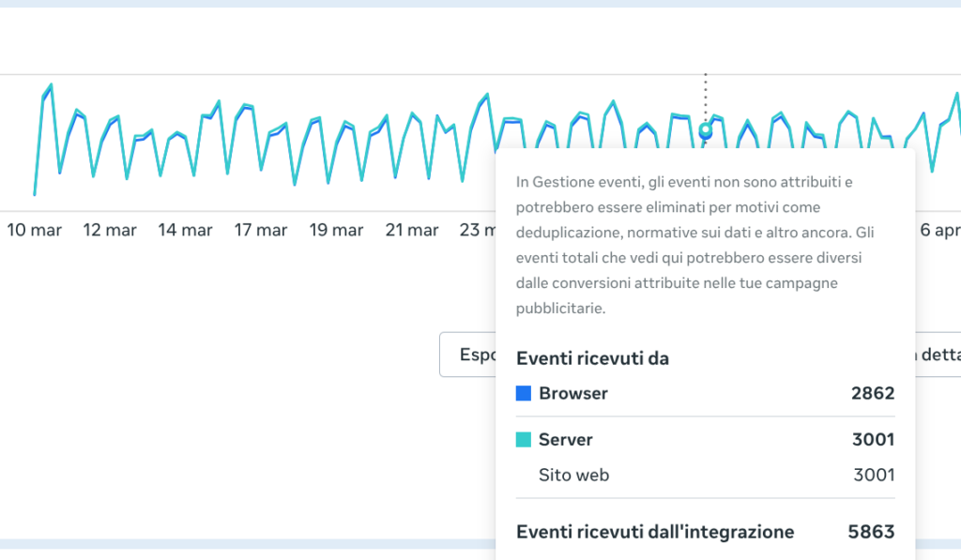The image size is (961, 560).
Task: Select the '14 mar' axis label
Action: (x=185, y=231)
